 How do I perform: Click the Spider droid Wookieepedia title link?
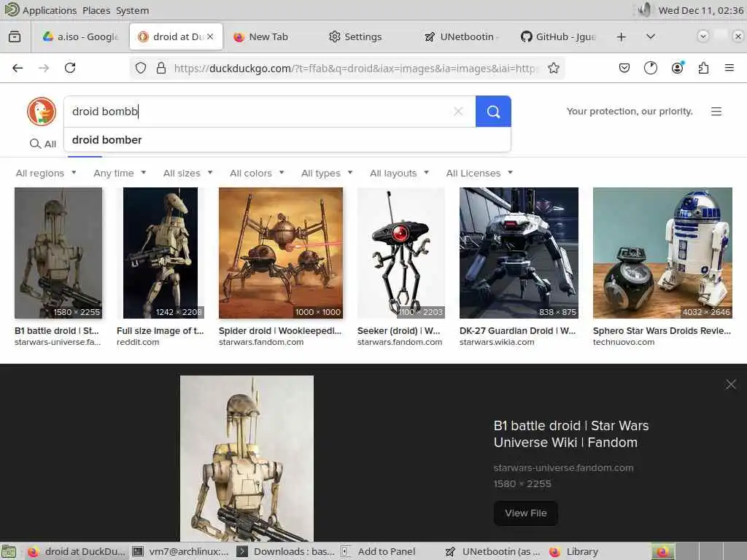point(280,331)
